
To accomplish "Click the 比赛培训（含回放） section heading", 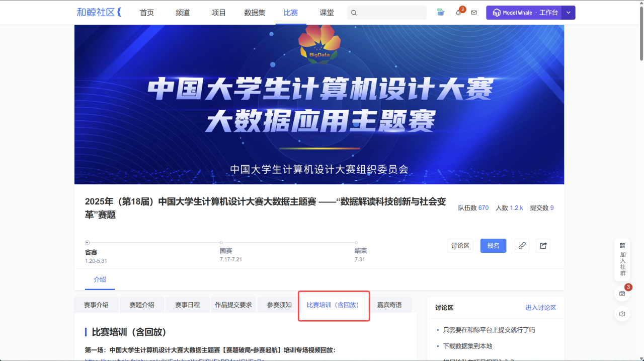I will coord(129,332).
